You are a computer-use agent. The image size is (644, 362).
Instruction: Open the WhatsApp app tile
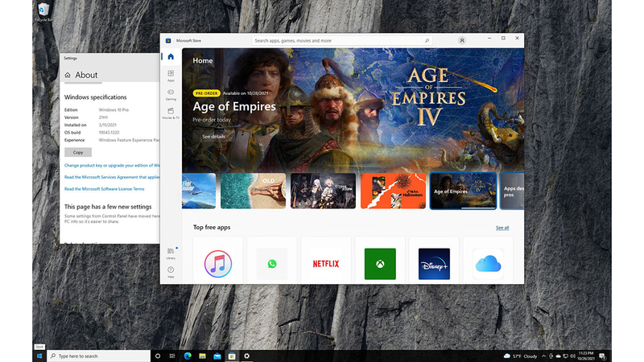coord(271,263)
